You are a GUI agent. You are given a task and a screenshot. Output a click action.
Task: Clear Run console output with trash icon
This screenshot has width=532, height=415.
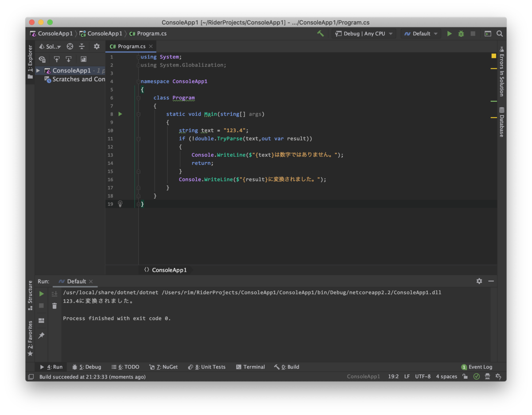tap(55, 306)
